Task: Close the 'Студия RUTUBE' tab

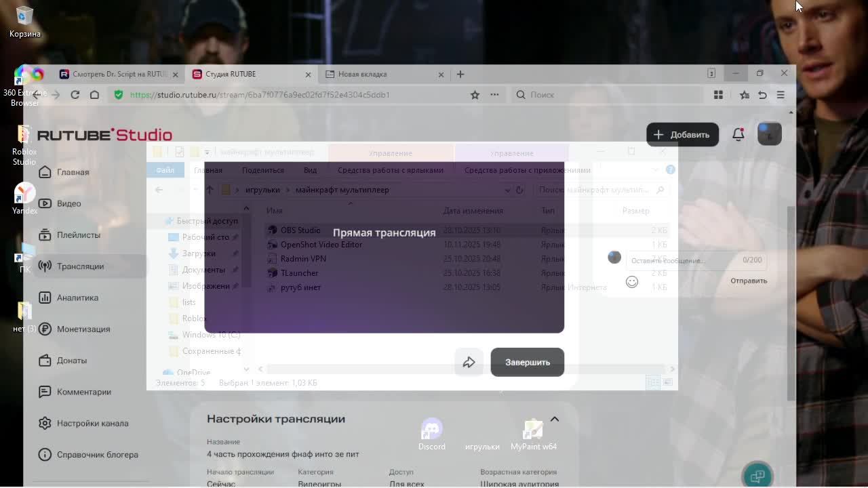Action: coord(309,75)
